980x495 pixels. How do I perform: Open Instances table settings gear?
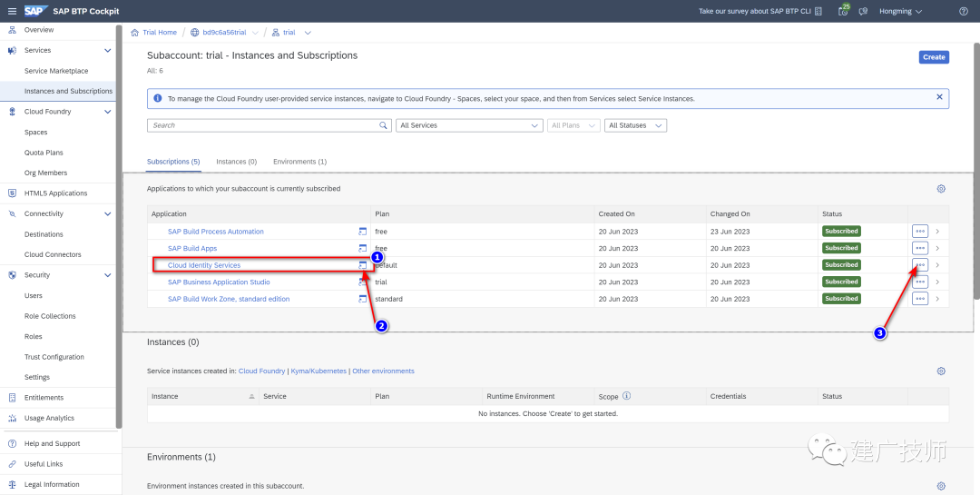(941, 371)
